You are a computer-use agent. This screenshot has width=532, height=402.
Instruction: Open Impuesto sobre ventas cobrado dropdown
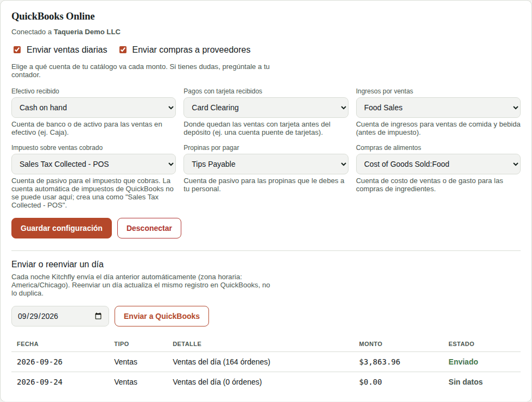click(x=93, y=164)
